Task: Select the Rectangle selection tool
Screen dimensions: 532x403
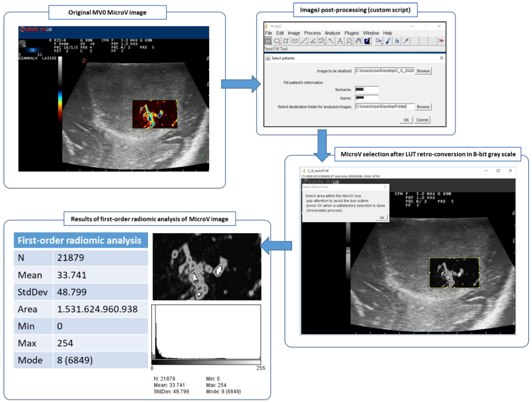Action: click(268, 41)
